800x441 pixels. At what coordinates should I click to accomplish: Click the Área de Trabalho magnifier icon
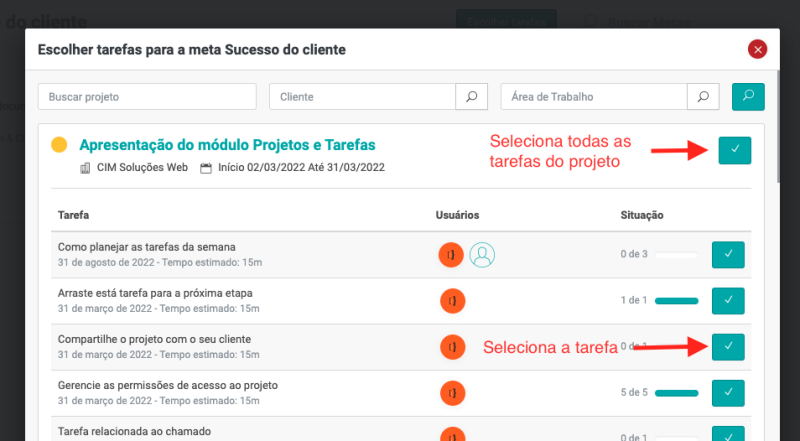[703, 97]
